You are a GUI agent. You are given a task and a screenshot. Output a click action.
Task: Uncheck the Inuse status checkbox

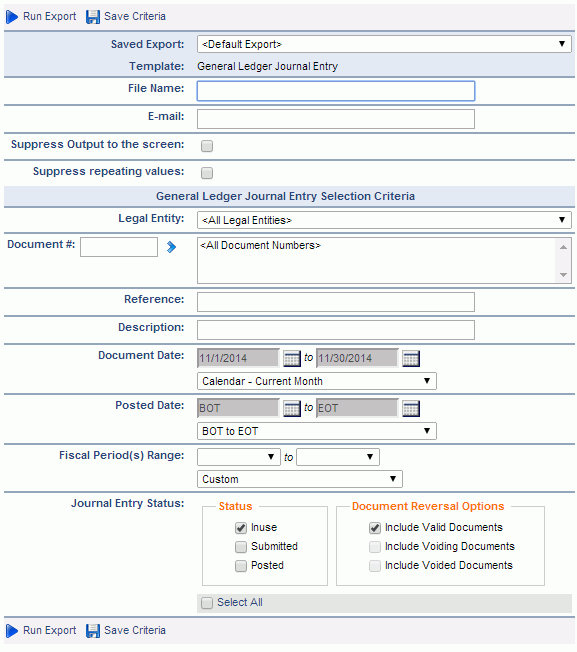coord(241,528)
